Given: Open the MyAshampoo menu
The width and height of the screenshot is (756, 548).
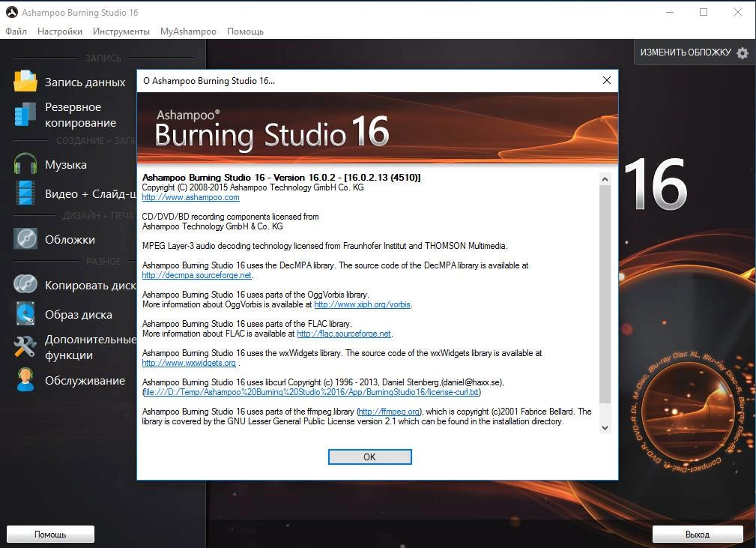Looking at the screenshot, I should pyautogui.click(x=188, y=31).
